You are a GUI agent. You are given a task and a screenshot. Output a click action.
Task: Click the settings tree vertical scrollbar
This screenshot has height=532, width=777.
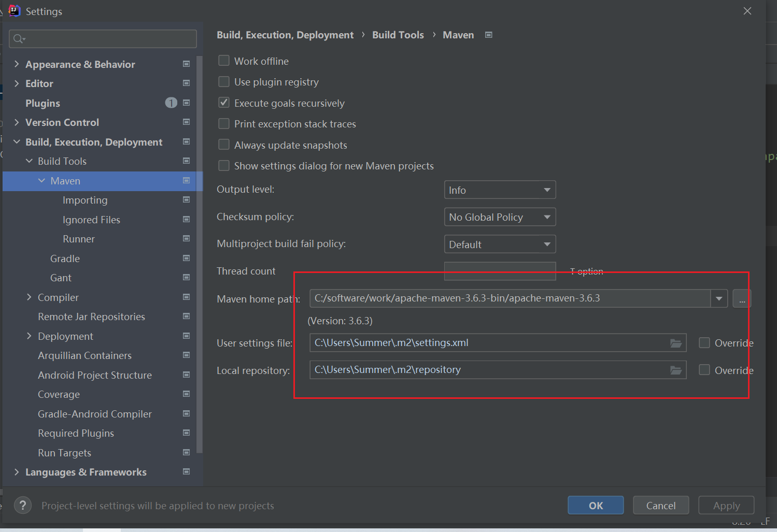[200, 254]
